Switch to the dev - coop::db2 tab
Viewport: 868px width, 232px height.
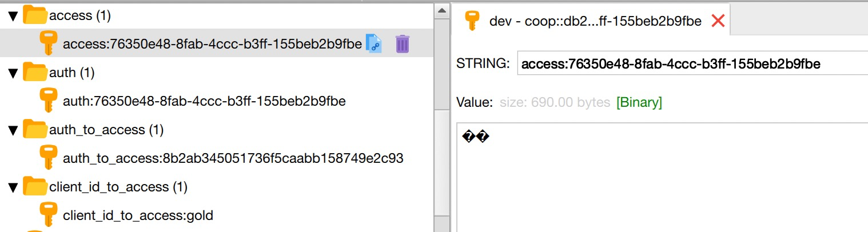[x=595, y=22]
